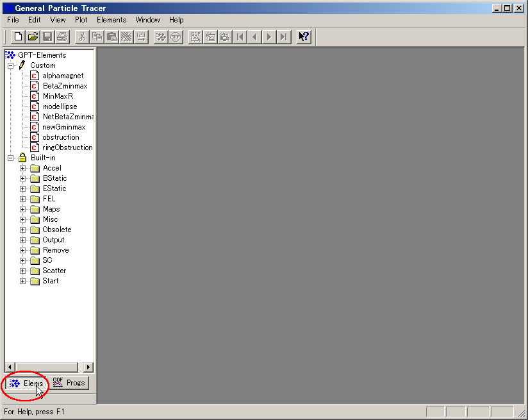Switch to the Progs tab
This screenshot has height=420, width=528.
[x=69, y=383]
